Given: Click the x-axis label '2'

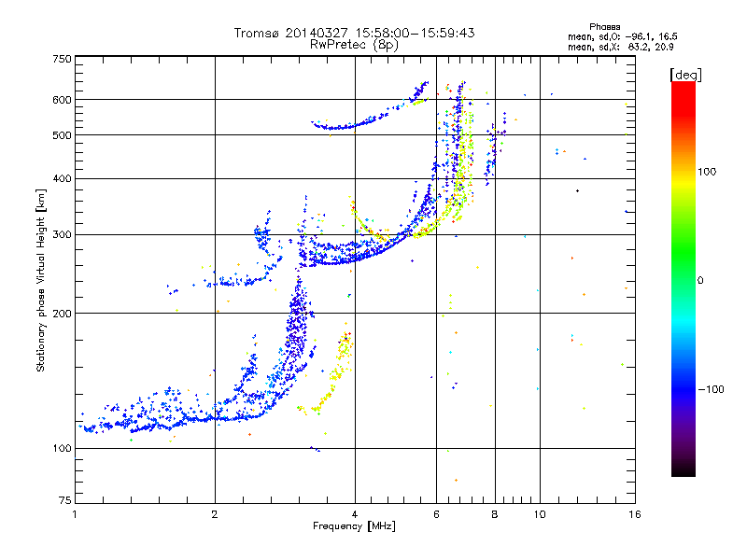Looking at the screenshot, I should [x=215, y=514].
